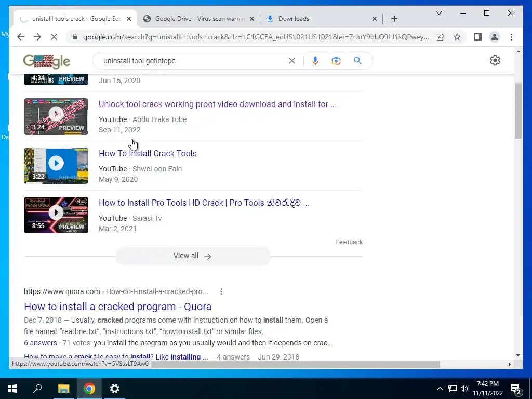This screenshot has width=532, height=399.
Task: Clear the Google search box text
Action: coord(292,61)
